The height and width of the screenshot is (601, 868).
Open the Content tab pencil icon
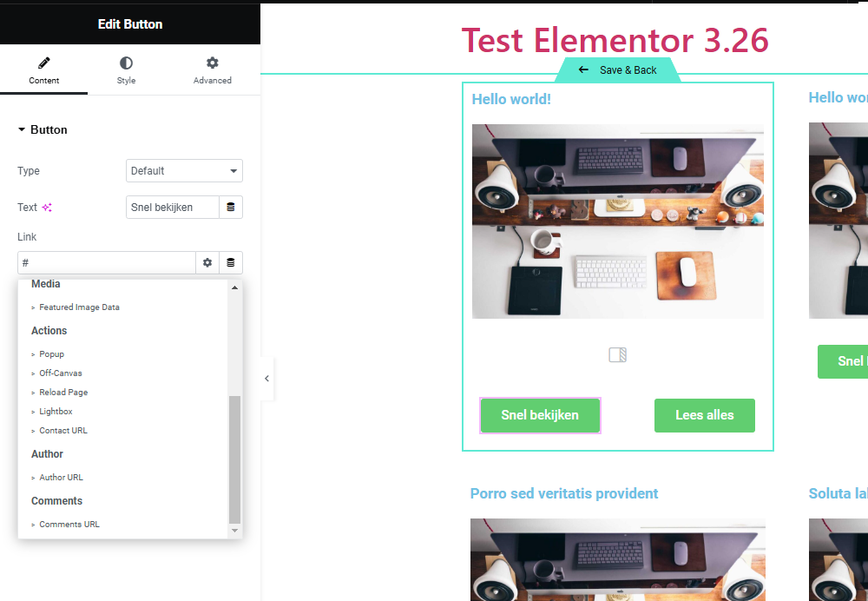tap(43, 63)
